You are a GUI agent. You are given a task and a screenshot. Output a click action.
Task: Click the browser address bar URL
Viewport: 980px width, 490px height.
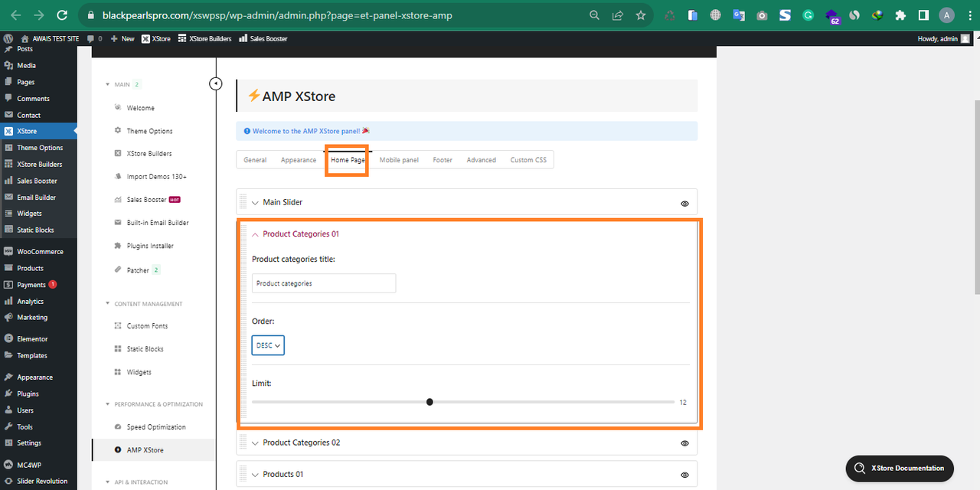click(277, 15)
